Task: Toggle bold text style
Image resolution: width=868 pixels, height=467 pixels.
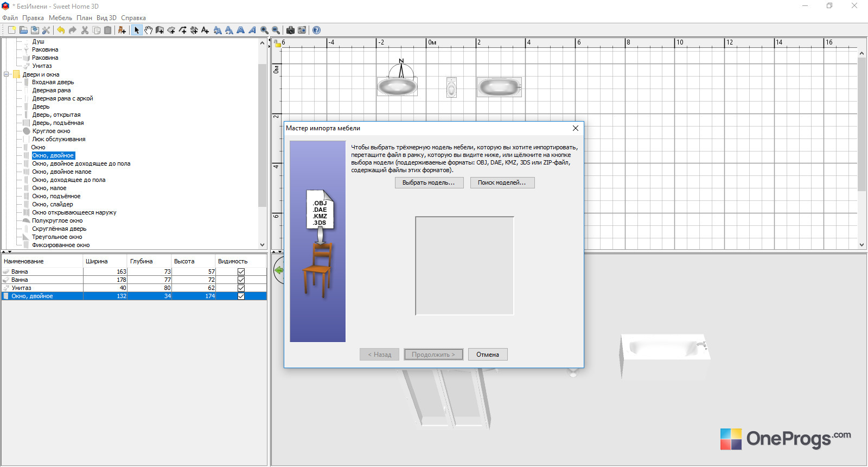Action: [240, 30]
